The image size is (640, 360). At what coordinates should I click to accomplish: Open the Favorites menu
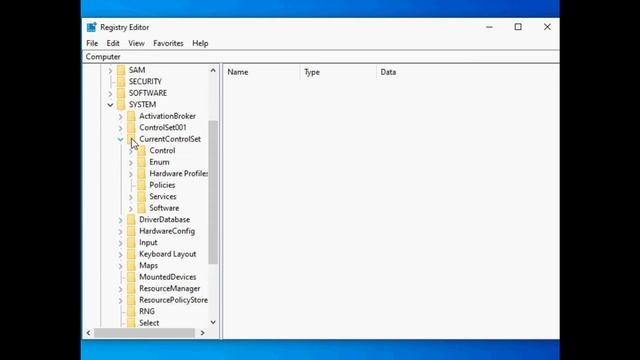[x=168, y=43]
